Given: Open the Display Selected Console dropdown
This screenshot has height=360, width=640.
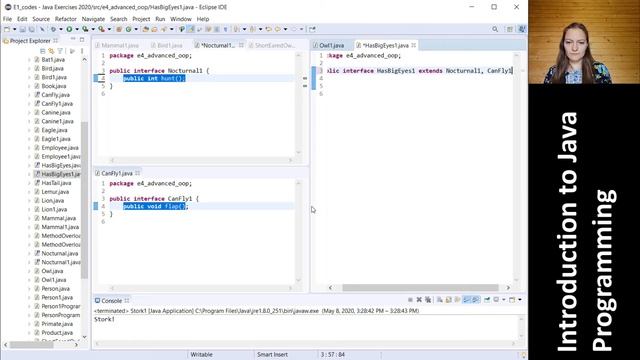Looking at the screenshot, I should (x=503, y=300).
